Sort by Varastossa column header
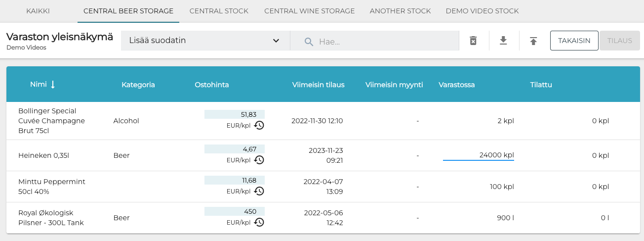644x241 pixels. point(456,85)
